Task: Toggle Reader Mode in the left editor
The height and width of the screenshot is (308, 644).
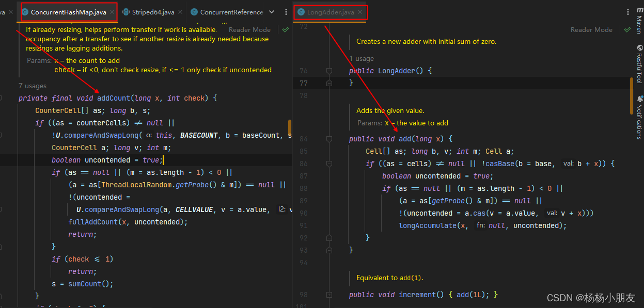Action: coord(249,29)
